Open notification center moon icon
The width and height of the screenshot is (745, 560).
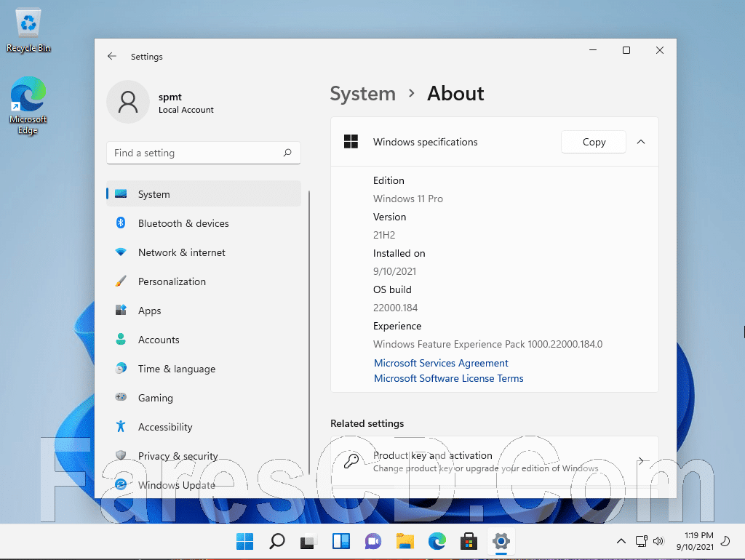725,541
